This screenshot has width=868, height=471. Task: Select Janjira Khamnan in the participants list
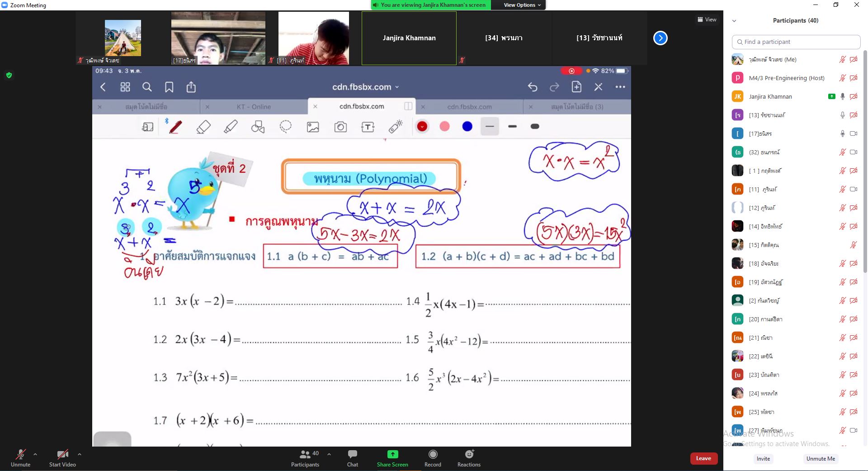(x=770, y=96)
